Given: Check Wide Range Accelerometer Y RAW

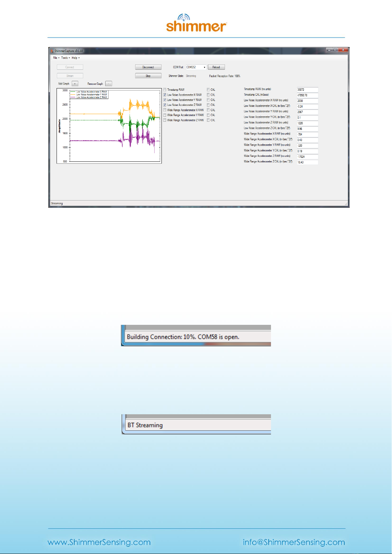Looking at the screenshot, I should tap(165, 115).
